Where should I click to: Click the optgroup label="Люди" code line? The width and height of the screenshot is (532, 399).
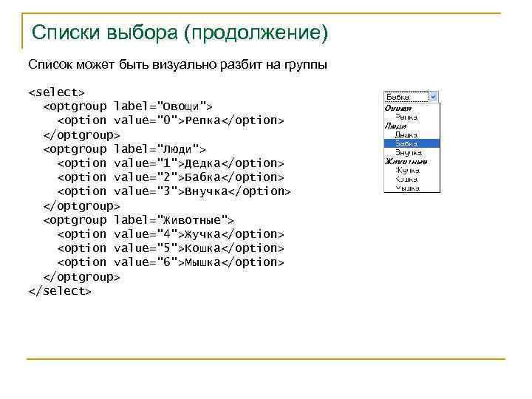(124, 149)
